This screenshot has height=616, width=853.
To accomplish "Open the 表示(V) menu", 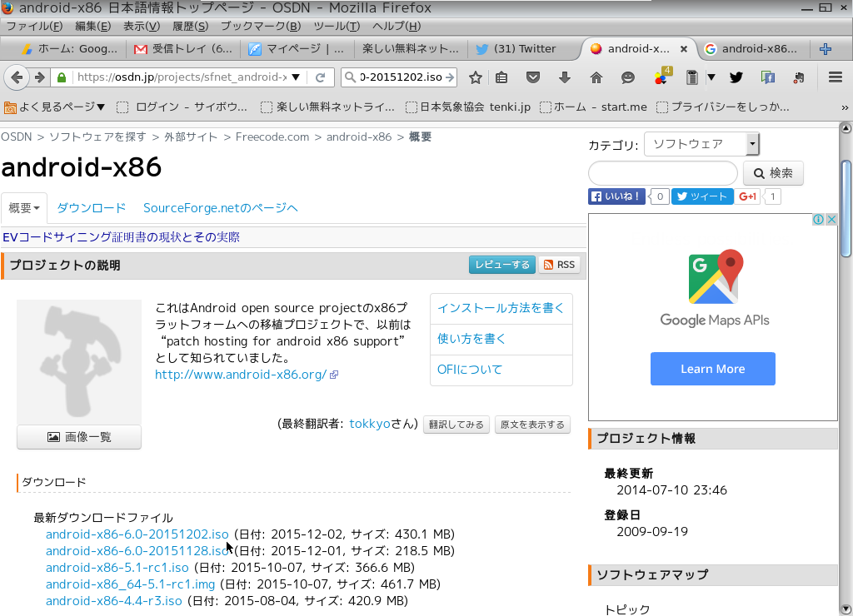I will click(x=142, y=26).
